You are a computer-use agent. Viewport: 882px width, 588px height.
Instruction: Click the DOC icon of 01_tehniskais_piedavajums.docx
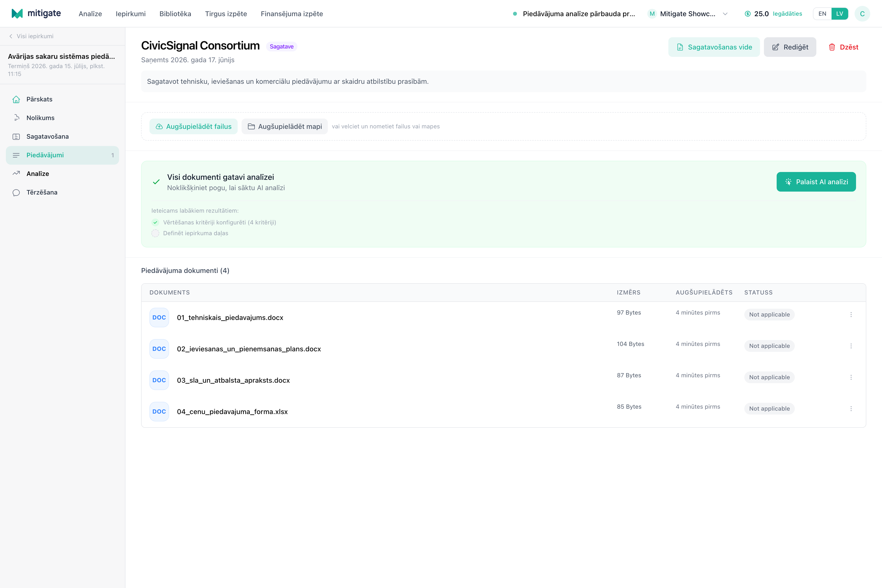point(159,318)
